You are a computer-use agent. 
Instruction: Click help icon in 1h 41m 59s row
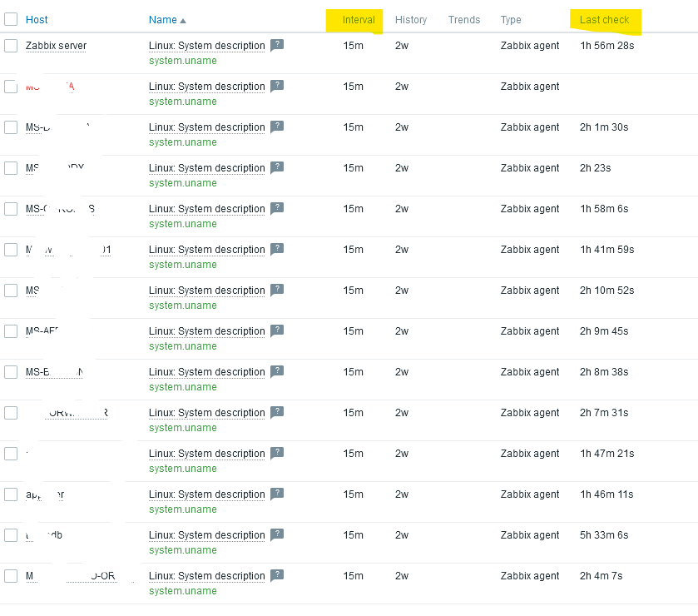pos(277,250)
